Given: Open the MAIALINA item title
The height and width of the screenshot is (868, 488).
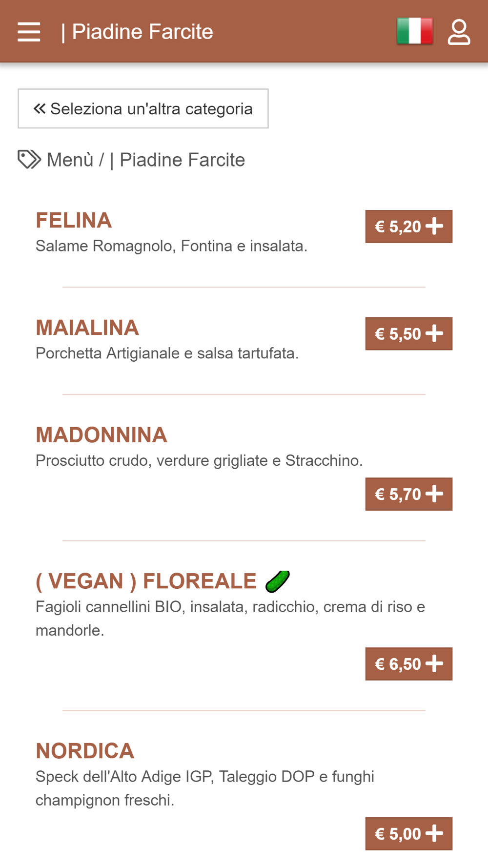Looking at the screenshot, I should [x=87, y=328].
